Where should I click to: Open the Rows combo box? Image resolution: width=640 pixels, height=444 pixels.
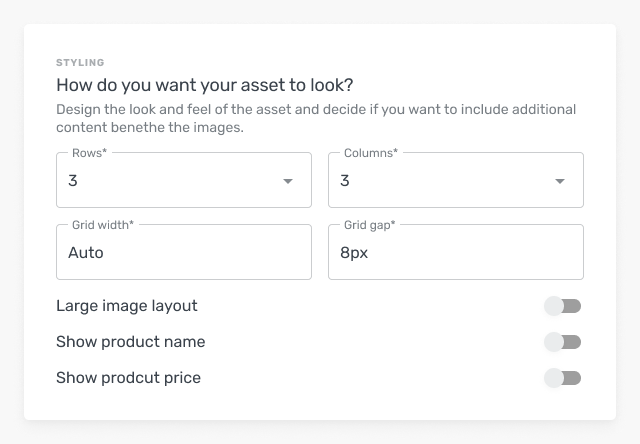[170, 181]
